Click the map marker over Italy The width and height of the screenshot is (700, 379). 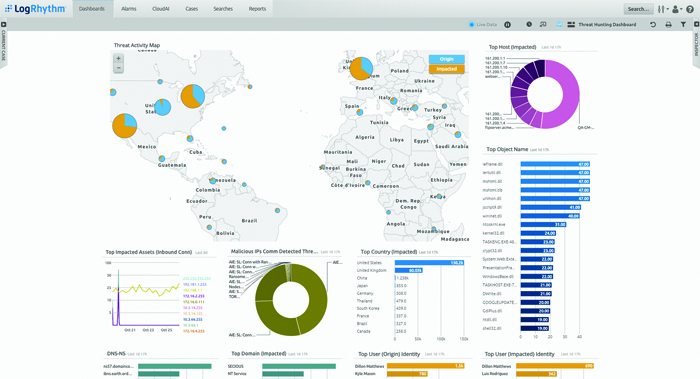point(393,101)
